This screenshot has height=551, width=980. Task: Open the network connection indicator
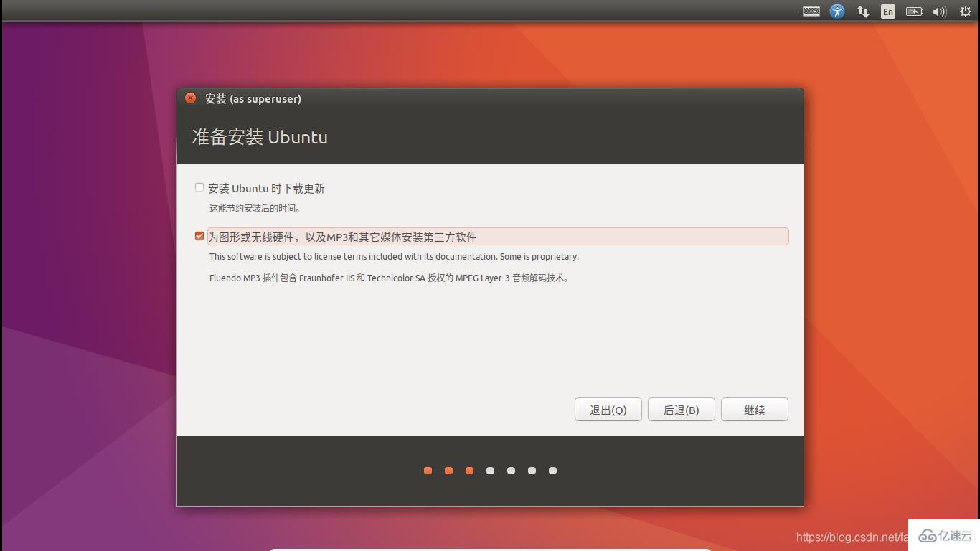point(863,11)
